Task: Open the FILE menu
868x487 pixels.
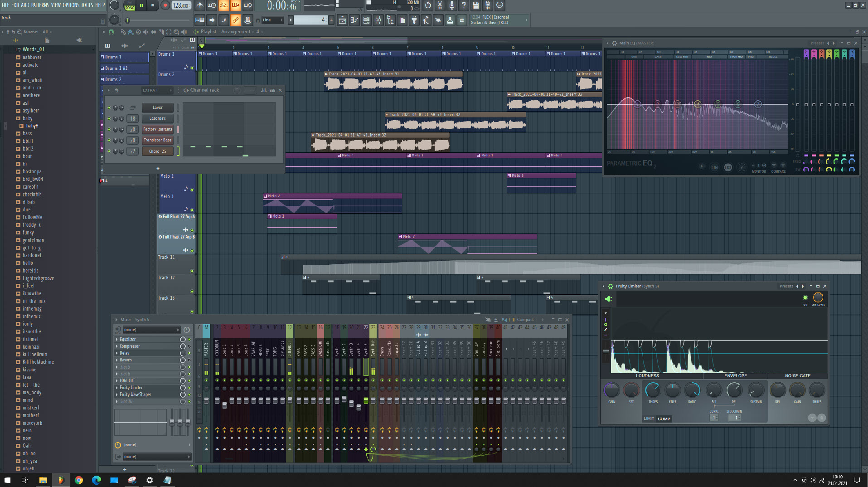Action: pos(5,5)
